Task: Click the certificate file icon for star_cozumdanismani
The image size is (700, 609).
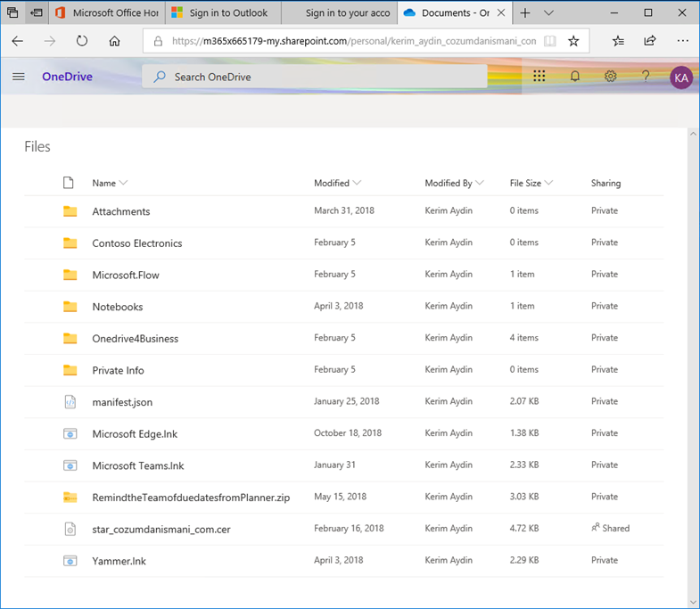Action: (70, 529)
